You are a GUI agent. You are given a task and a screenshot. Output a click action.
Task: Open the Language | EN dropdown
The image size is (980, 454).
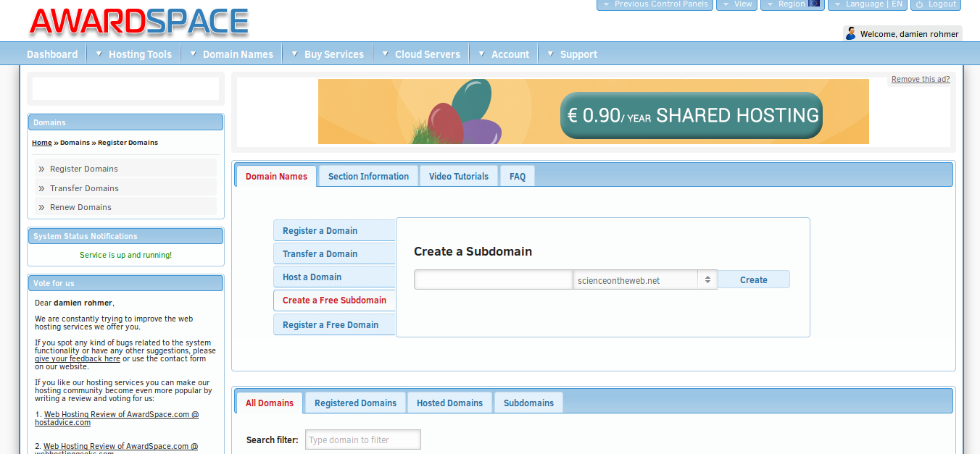click(x=868, y=4)
